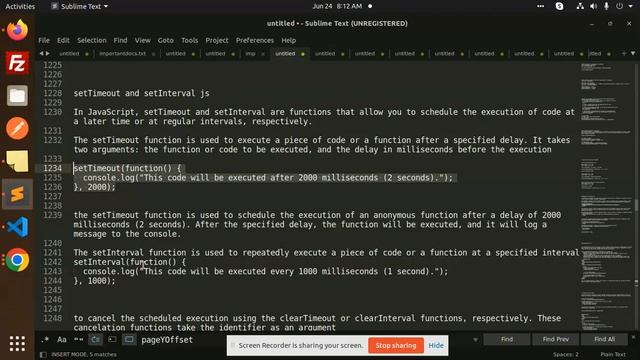Open the Help menu
This screenshot has width=640, height=360.
289,40
